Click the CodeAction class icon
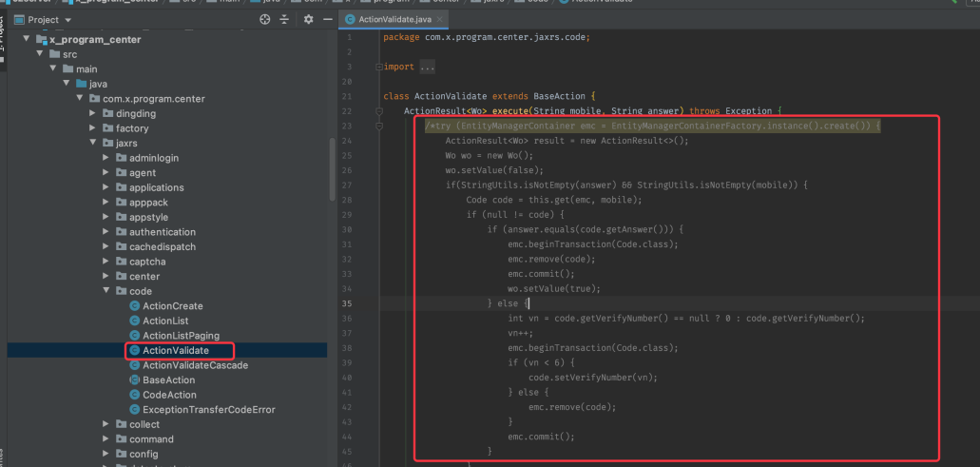Screen dimensions: 980x467 point(134,395)
